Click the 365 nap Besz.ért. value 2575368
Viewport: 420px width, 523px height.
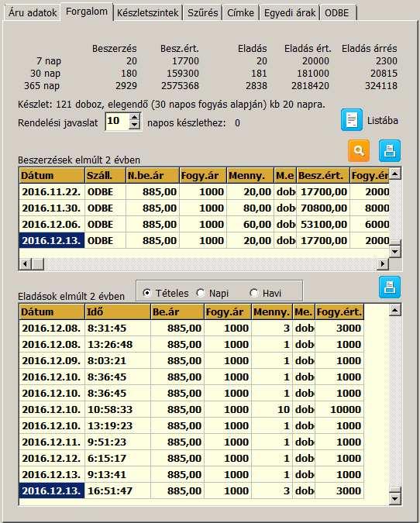(180, 86)
